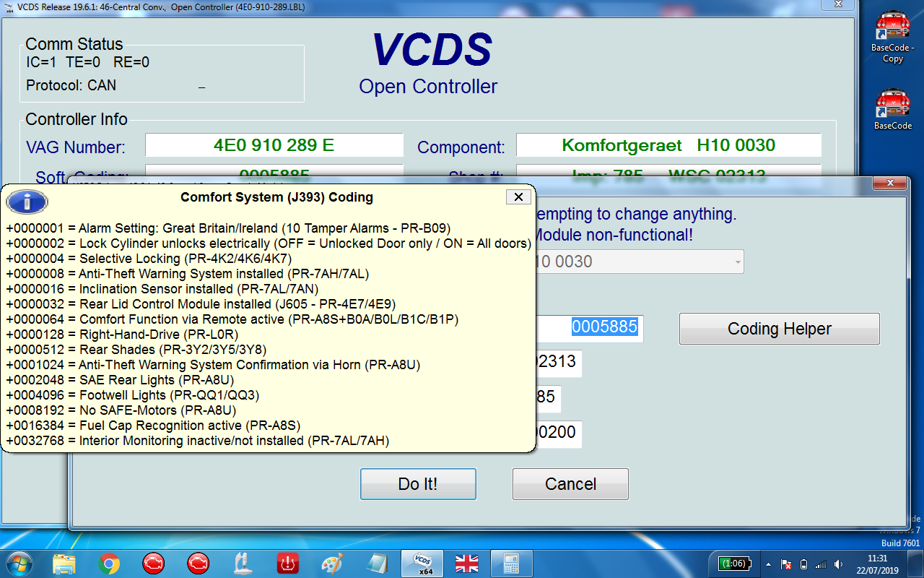Open the component dropdown ending in 10 0030
The image size is (924, 578).
coord(639,262)
